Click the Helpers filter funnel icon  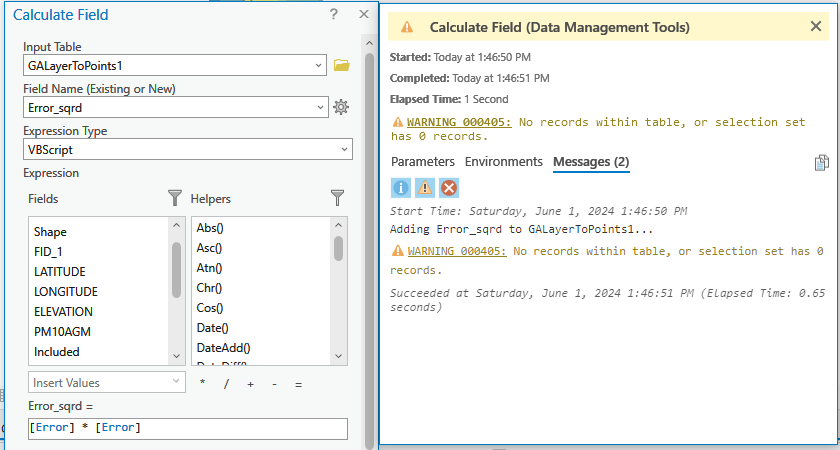337,198
